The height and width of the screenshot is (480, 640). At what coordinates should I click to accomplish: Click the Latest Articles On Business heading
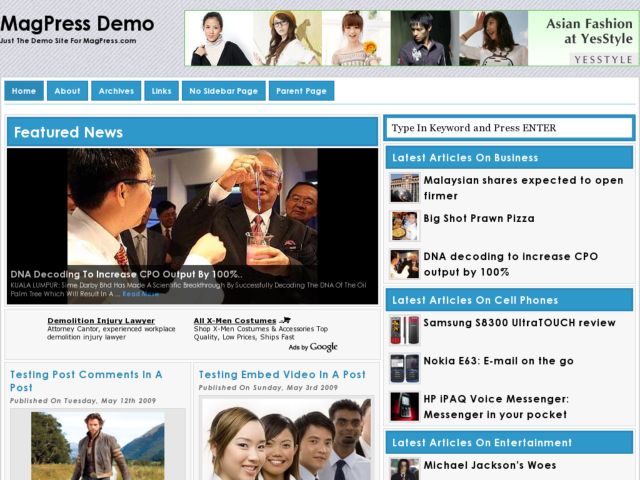point(509,158)
